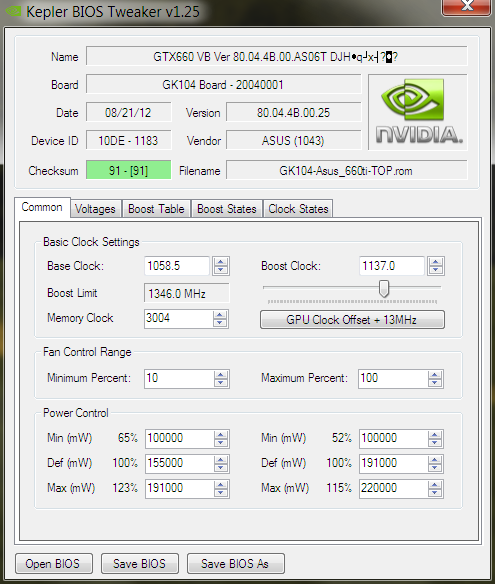Click the Maximum Percent 100 field
The height and width of the screenshot is (584, 495).
[x=393, y=378]
